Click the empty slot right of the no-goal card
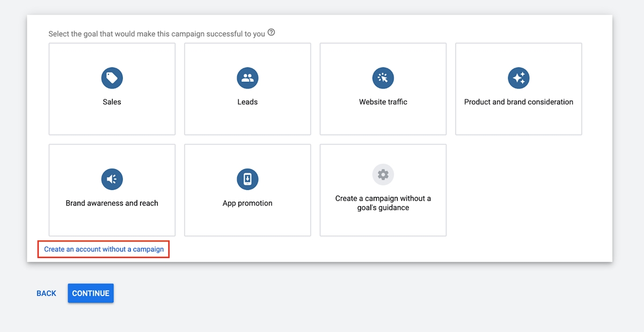Viewport: 644px width, 332px height. click(x=518, y=190)
